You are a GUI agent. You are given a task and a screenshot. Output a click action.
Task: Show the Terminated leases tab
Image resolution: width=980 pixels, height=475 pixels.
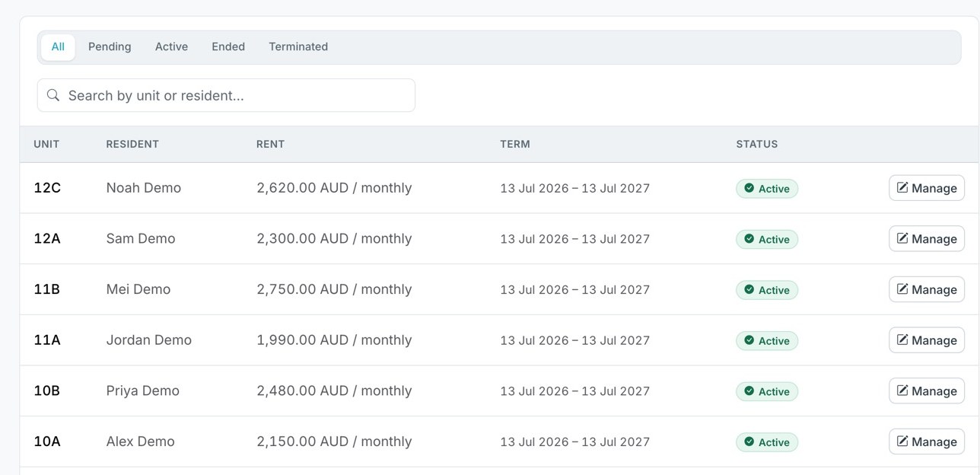coord(298,46)
